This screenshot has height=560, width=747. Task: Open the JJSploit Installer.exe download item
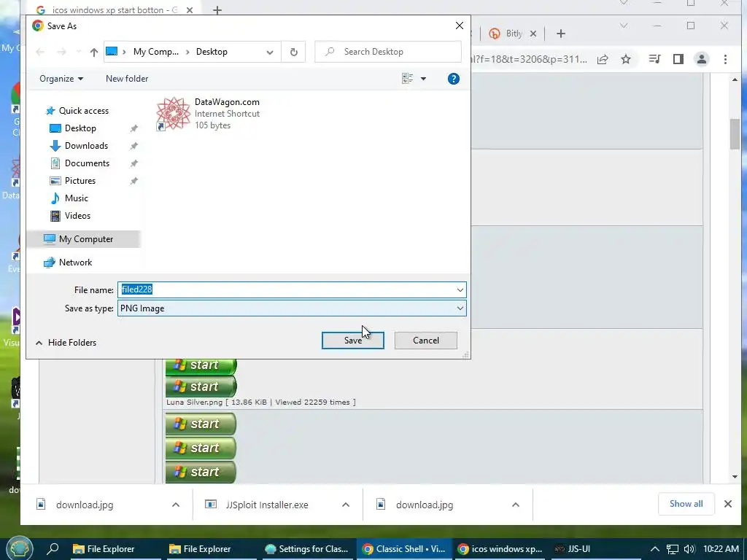(267, 505)
